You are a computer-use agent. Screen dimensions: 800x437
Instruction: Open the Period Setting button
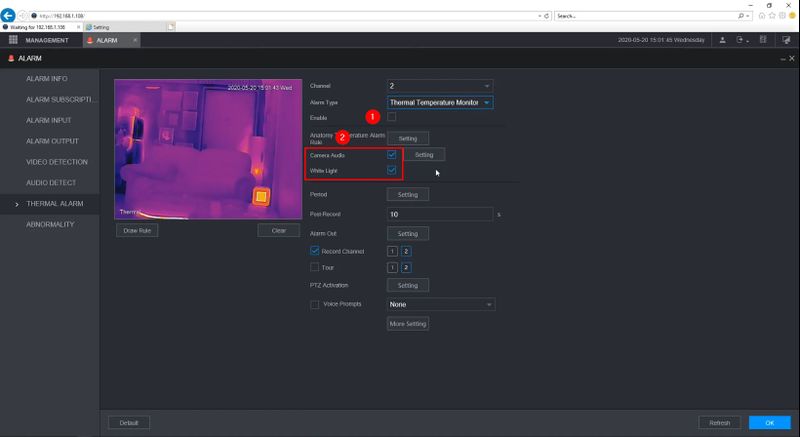pyautogui.click(x=408, y=194)
